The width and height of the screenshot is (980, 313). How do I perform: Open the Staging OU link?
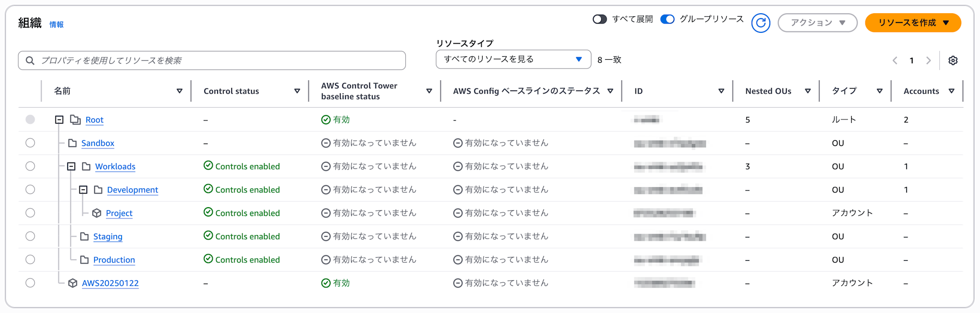click(108, 237)
